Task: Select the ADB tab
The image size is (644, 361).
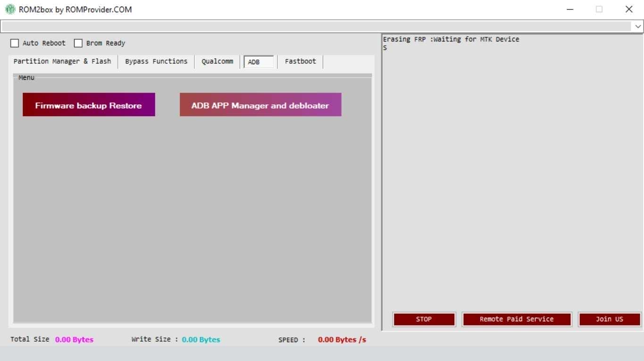Action: pyautogui.click(x=259, y=62)
